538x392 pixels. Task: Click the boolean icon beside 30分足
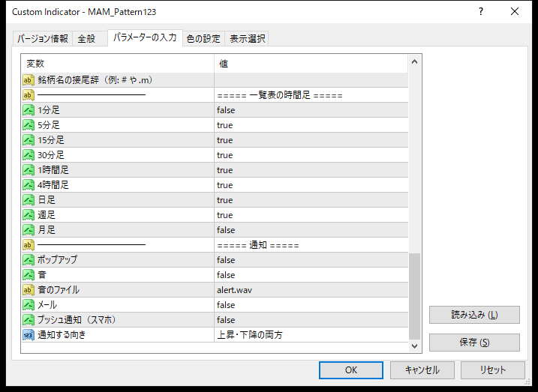coord(29,155)
